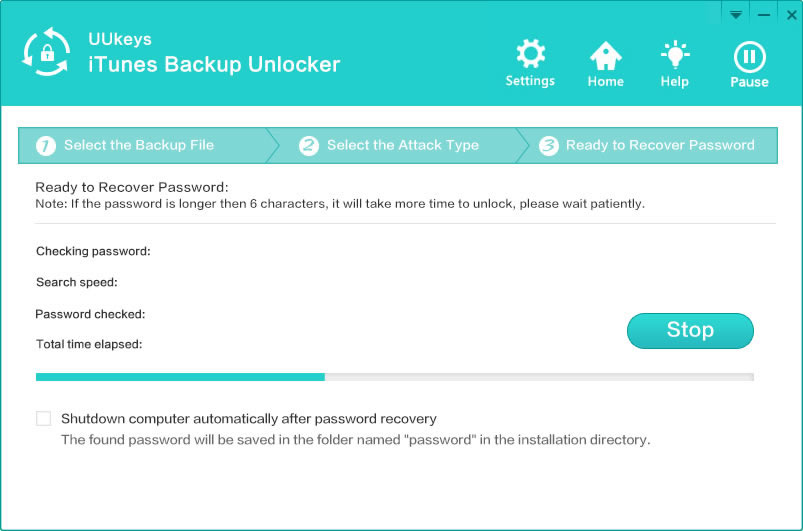Image resolution: width=803 pixels, height=531 pixels.
Task: Stop the password recovery
Action: (x=690, y=330)
